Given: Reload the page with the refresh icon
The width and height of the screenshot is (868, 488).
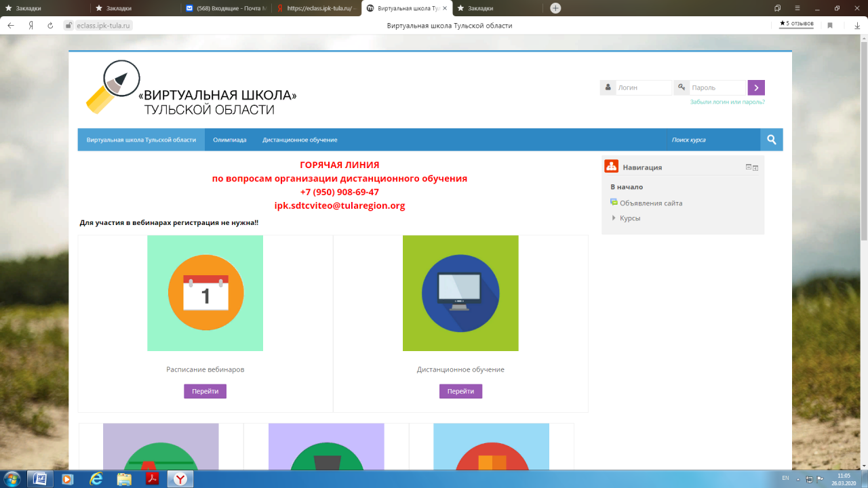Looking at the screenshot, I should [x=50, y=25].
